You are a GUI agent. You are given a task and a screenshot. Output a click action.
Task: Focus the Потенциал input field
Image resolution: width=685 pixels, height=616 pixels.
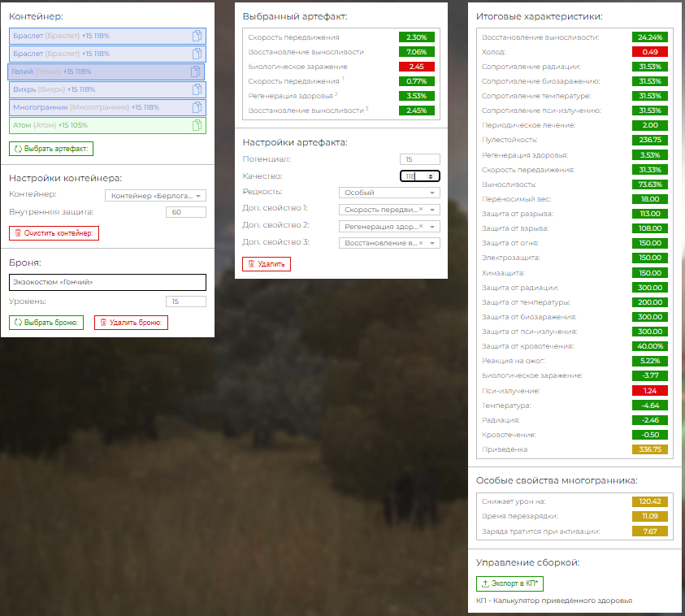pos(419,159)
